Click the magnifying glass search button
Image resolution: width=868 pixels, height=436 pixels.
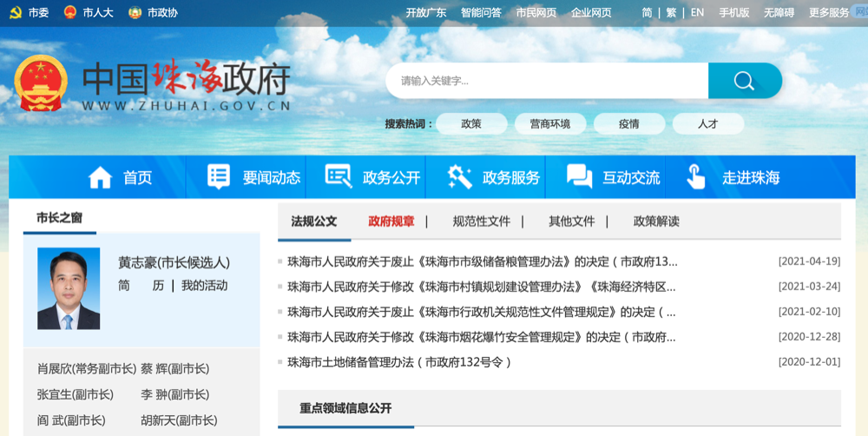[x=744, y=81]
